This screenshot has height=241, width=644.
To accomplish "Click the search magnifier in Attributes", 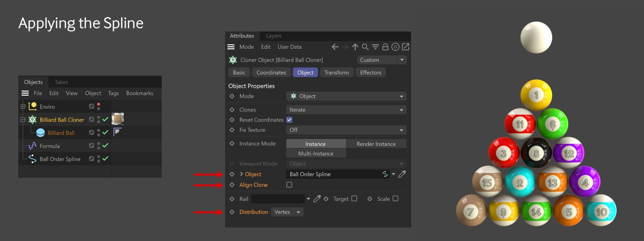I will pos(365,47).
